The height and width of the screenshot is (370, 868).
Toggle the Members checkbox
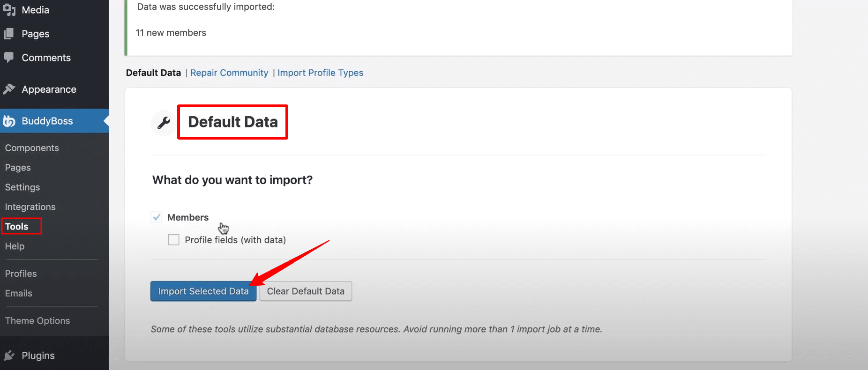[x=156, y=217]
